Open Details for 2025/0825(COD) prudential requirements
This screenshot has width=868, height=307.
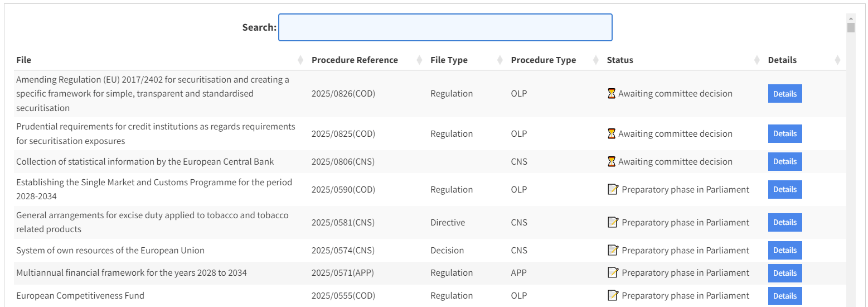(x=784, y=134)
